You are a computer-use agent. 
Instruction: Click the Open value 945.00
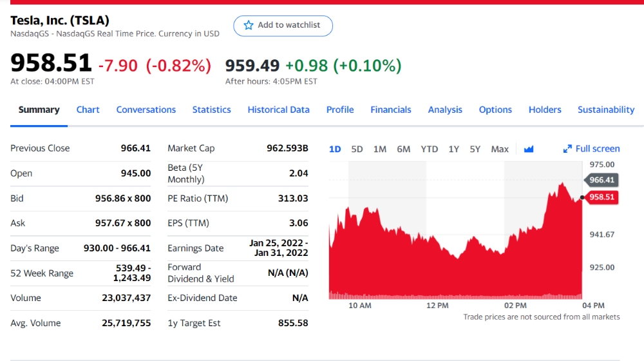click(135, 173)
